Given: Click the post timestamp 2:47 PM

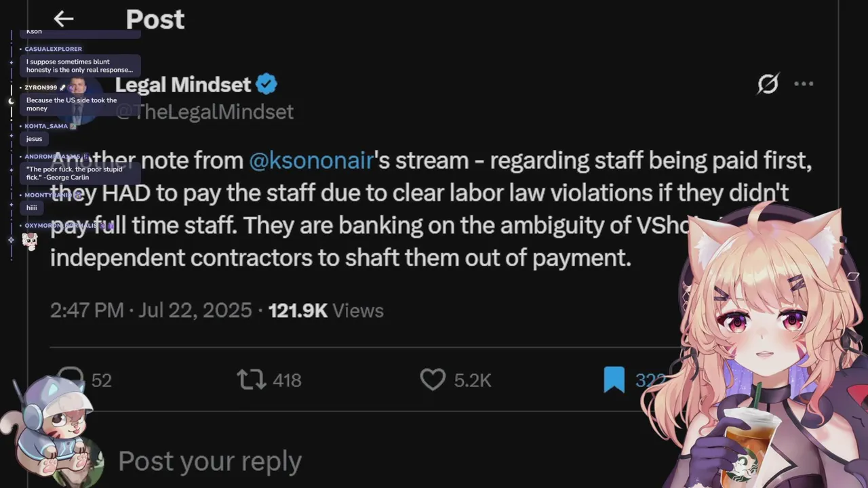Looking at the screenshot, I should pos(87,310).
